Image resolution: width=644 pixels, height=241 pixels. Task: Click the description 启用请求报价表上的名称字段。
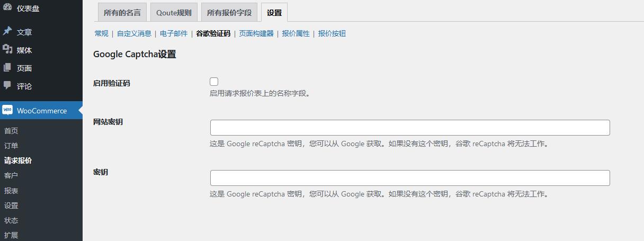click(260, 94)
